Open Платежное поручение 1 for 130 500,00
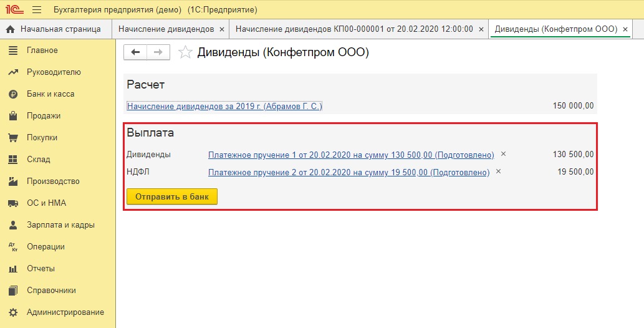Image resolution: width=644 pixels, height=328 pixels. [351, 155]
